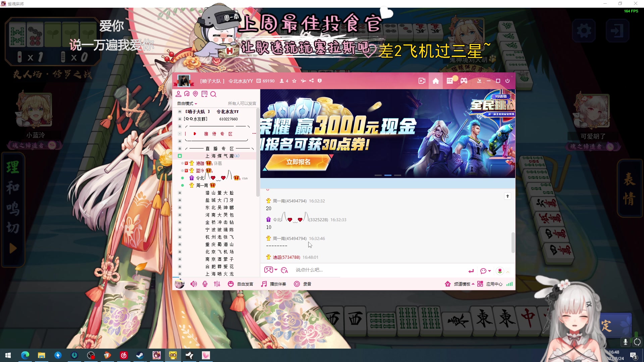This screenshot has width=644, height=362.
Task: Report channel using the shield icon
Action: point(320,81)
